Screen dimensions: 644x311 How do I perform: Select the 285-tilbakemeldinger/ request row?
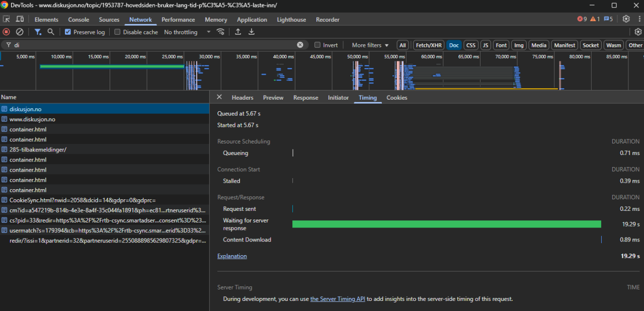tap(38, 149)
